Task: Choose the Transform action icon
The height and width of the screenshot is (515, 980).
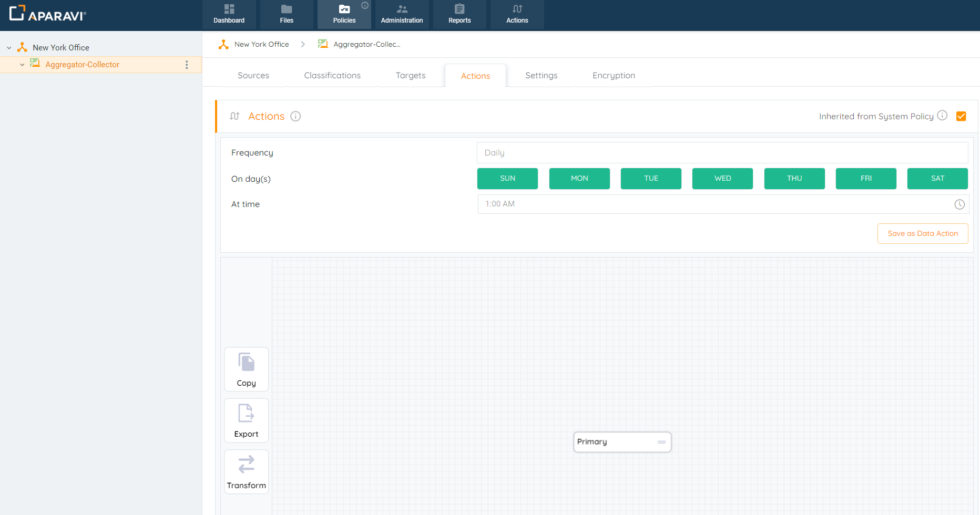Action: (246, 465)
